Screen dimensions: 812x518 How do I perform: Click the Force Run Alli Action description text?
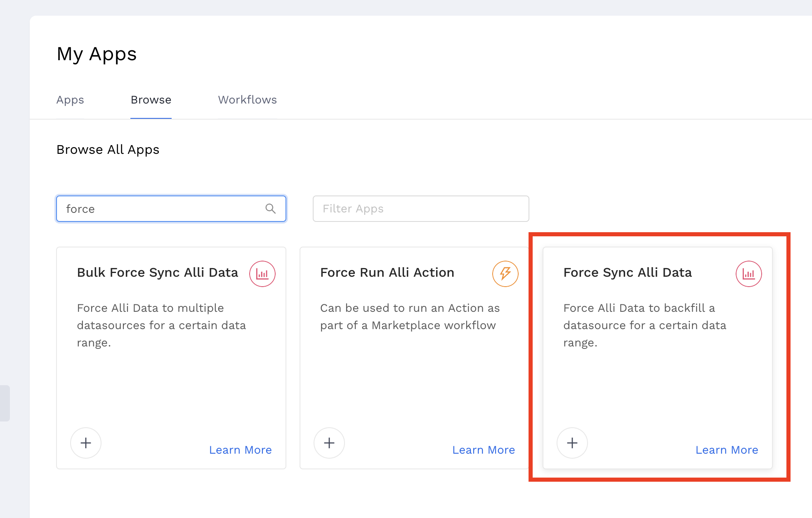pos(410,317)
